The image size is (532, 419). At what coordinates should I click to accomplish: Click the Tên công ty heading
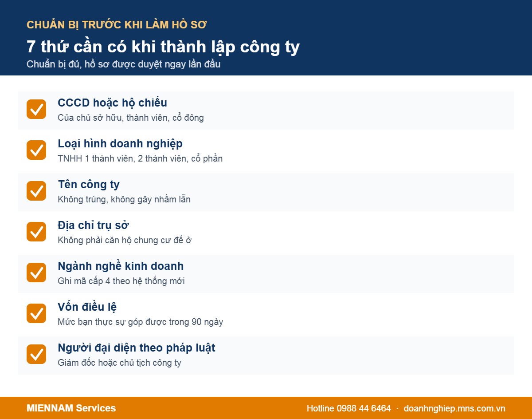coord(89,185)
